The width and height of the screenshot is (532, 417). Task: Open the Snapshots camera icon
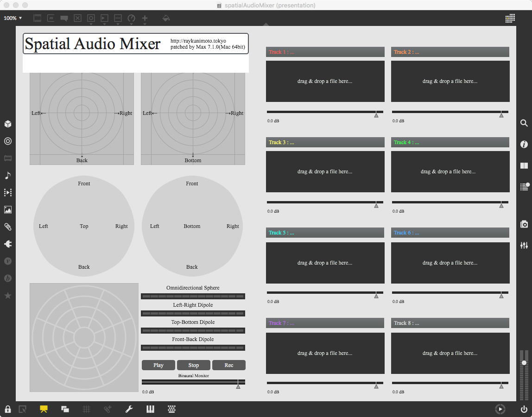524,224
